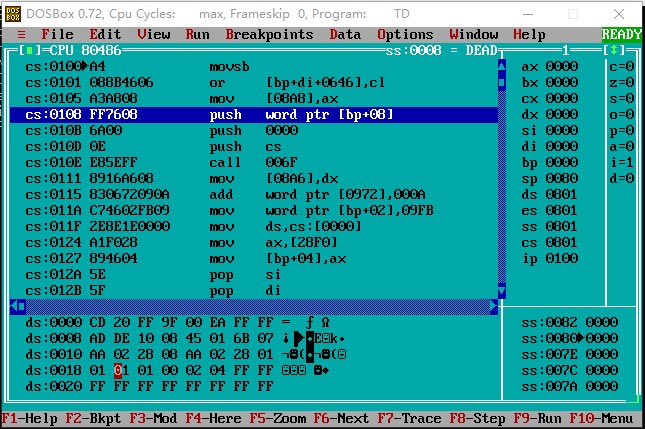This screenshot has width=645, height=429.
Task: Open the Help menu
Action: click(529, 35)
